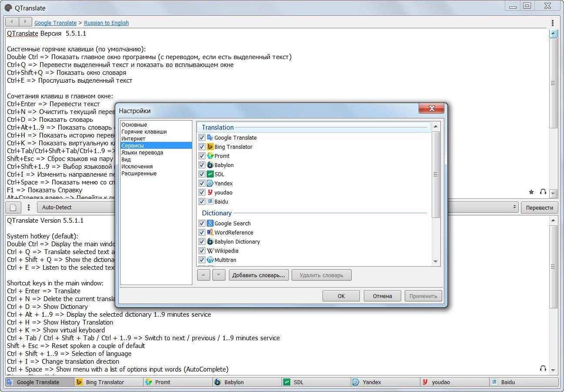Click the QTranslate app icon in title bar

(x=8, y=8)
